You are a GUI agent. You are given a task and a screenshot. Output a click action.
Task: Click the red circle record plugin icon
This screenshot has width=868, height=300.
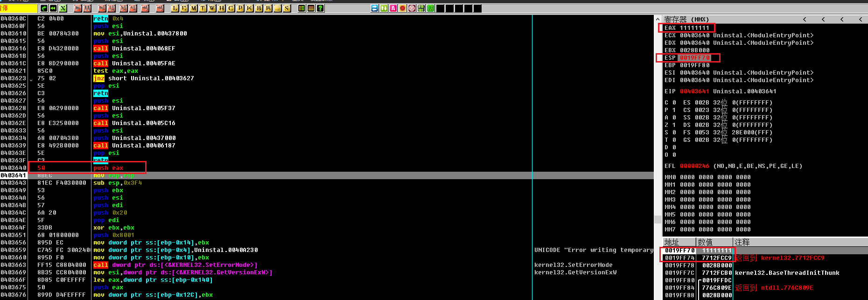point(403,8)
